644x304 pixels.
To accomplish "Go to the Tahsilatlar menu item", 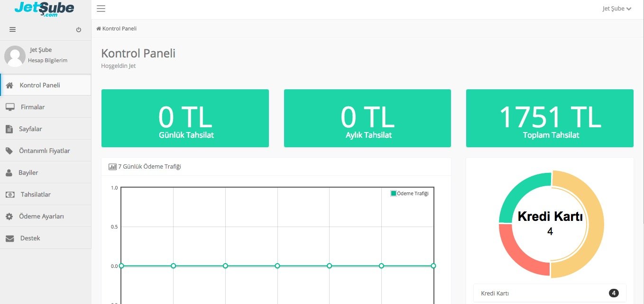I will coord(36,195).
